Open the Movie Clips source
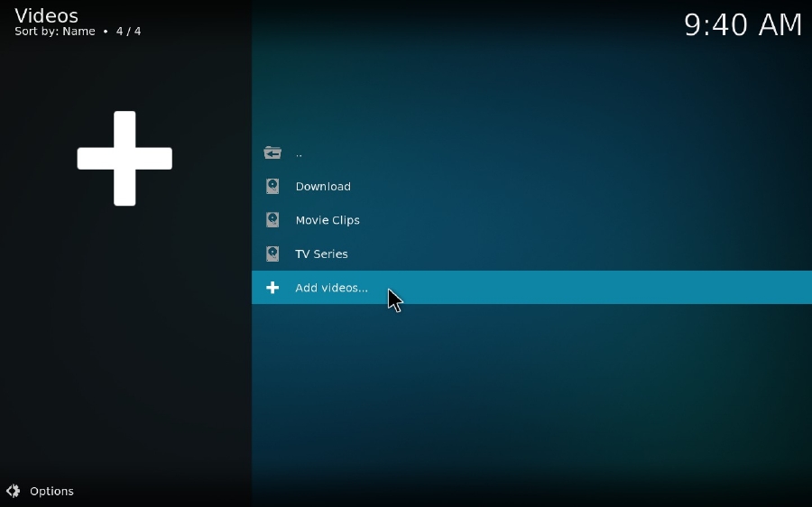 point(531,219)
